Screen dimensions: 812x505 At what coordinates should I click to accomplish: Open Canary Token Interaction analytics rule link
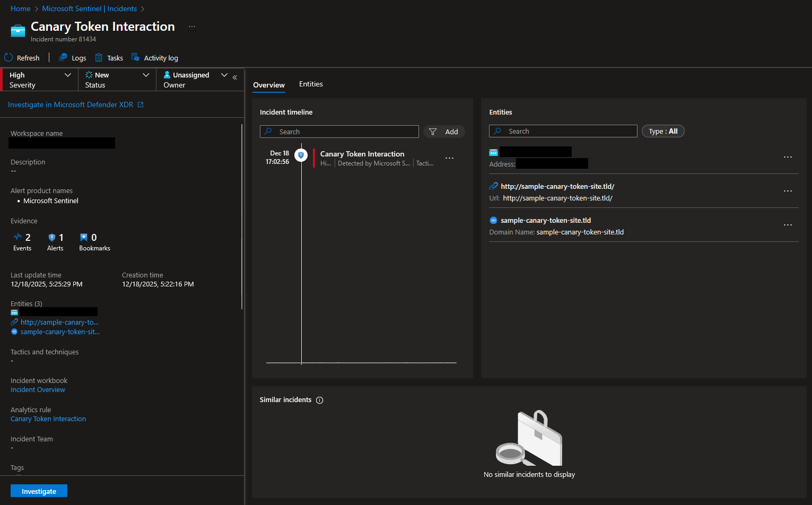[x=48, y=419]
